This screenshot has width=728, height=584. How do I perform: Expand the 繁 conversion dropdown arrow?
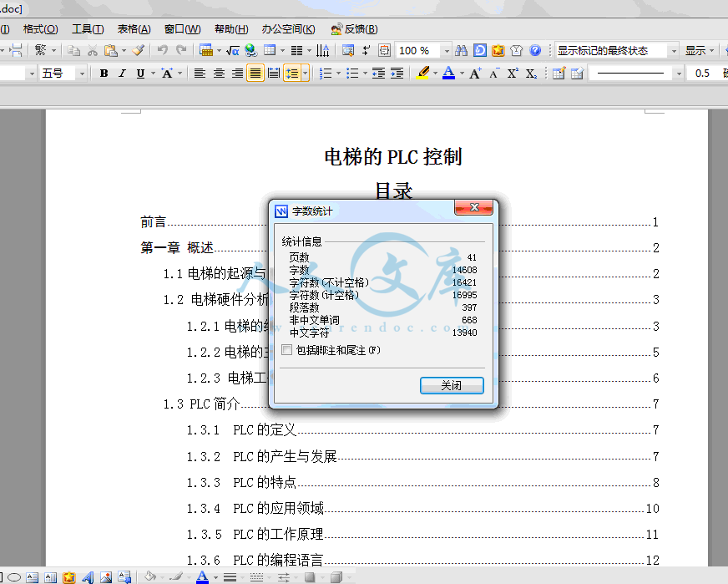tap(53, 50)
